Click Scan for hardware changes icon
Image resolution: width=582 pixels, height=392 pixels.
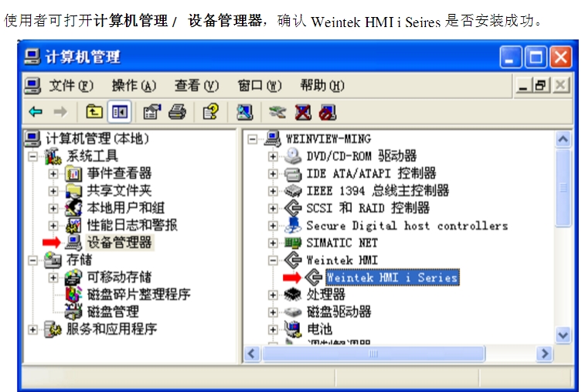244,112
